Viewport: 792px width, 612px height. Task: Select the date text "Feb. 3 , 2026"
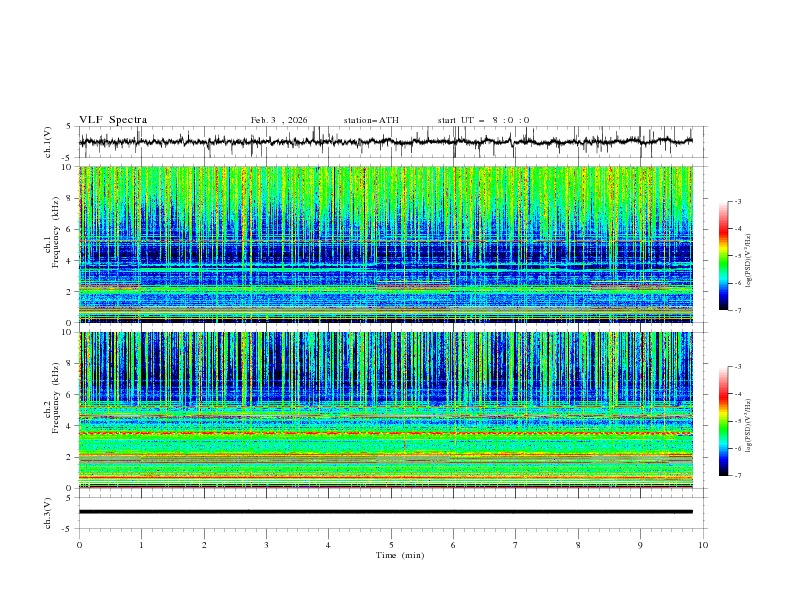(279, 120)
